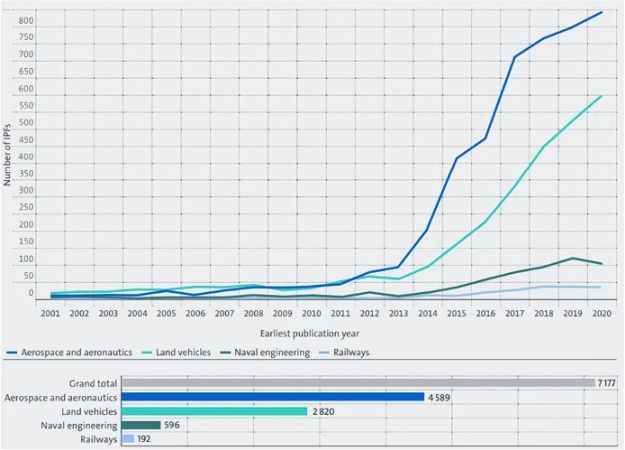
Task: Click the dark teal Naval engineering bar
Action: click(x=140, y=425)
